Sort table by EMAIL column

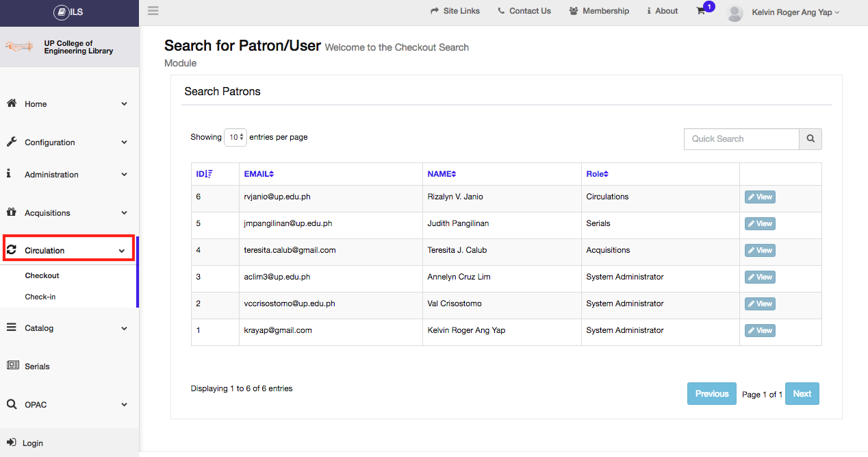coord(259,174)
